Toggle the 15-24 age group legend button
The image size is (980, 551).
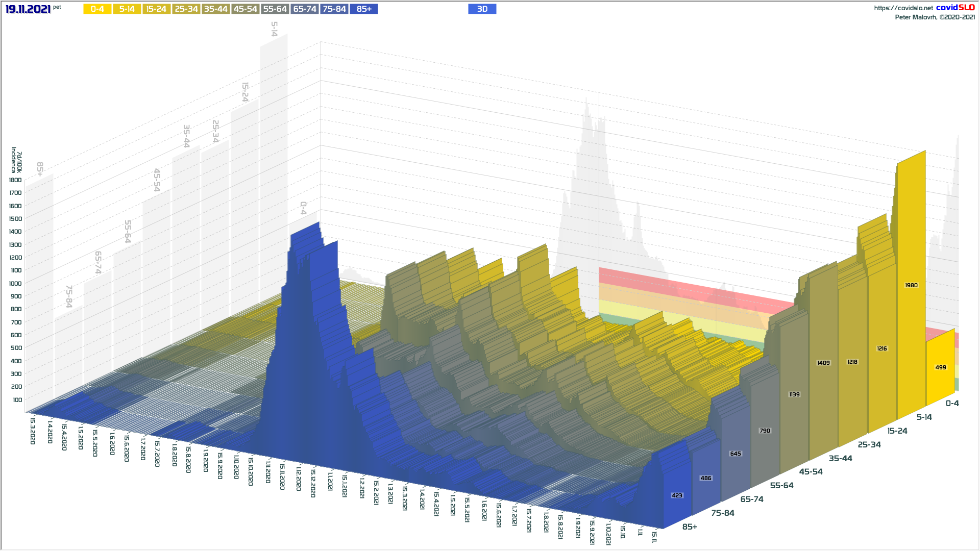click(156, 9)
